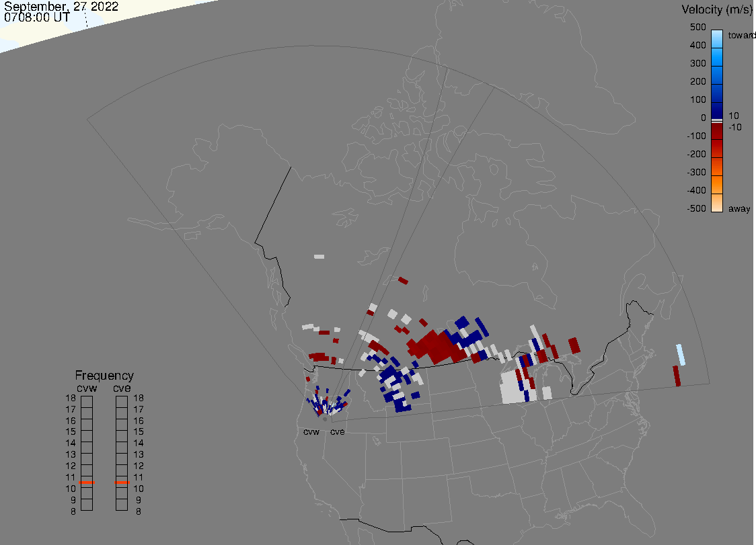Click the top cell of the cvw frequency bar
This screenshot has height=545, width=756.
(x=87, y=402)
